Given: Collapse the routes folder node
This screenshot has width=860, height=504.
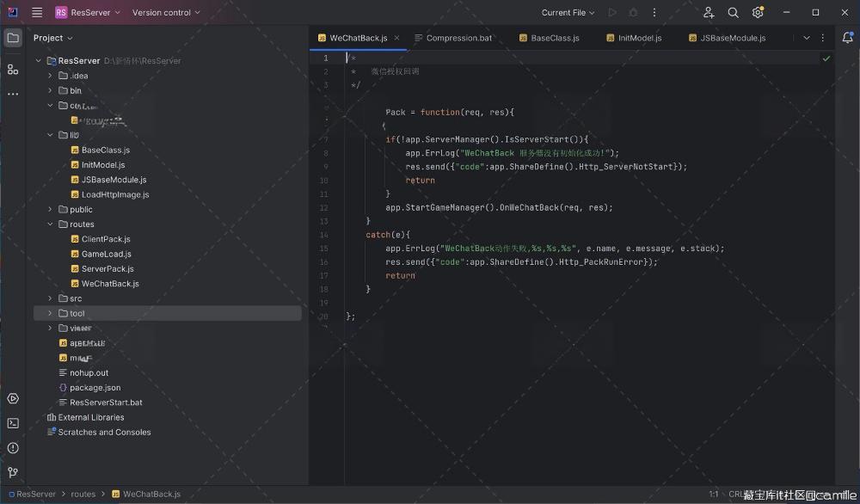Looking at the screenshot, I should click(50, 224).
